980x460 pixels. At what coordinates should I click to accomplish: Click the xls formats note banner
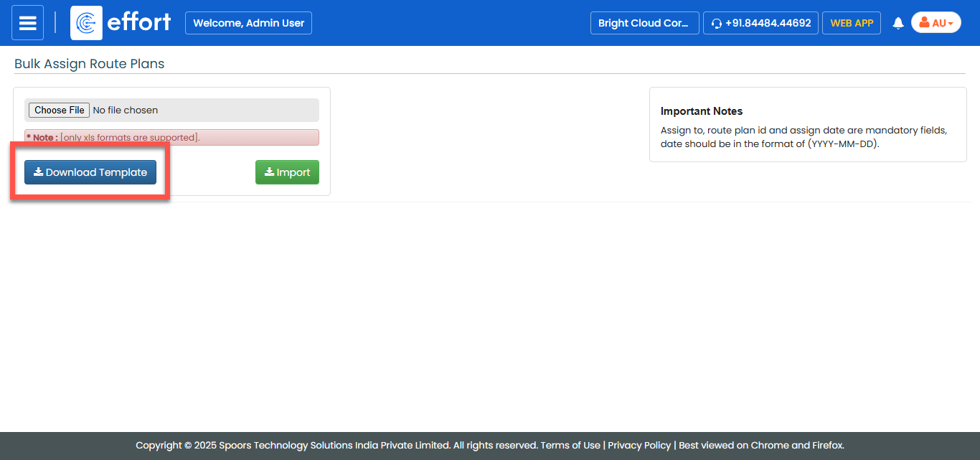point(171,137)
